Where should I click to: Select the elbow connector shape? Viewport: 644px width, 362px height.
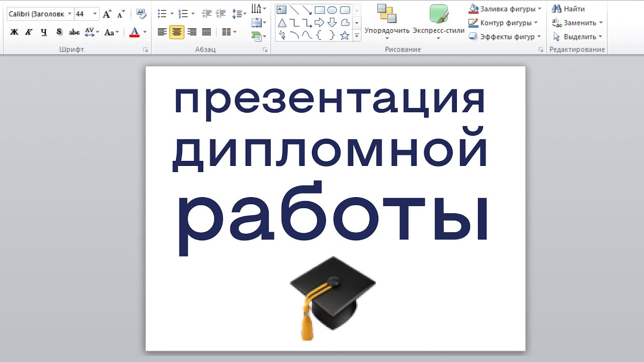(x=294, y=23)
